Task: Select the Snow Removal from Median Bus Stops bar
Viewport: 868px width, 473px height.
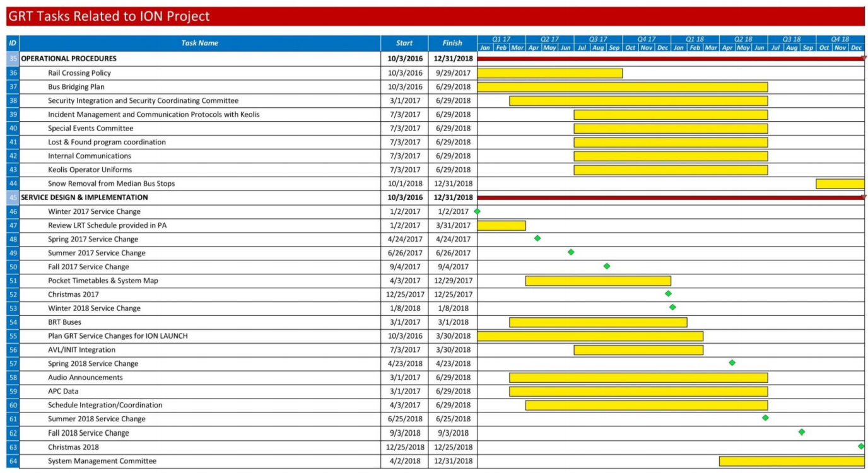Action: coord(840,184)
